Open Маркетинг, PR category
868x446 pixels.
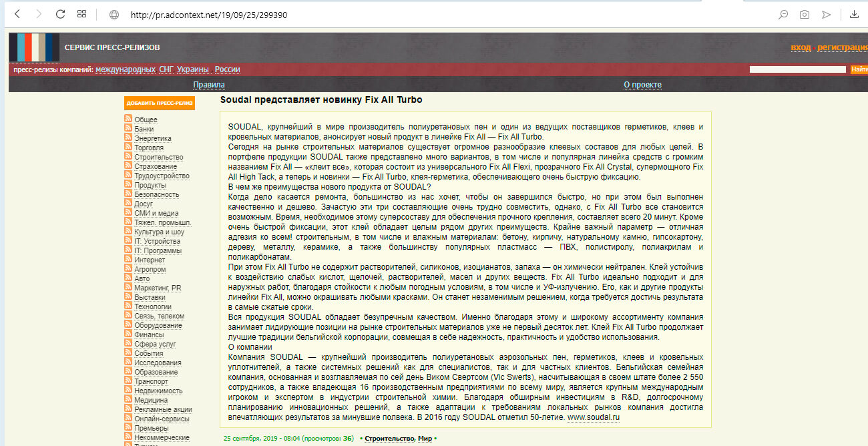point(158,288)
